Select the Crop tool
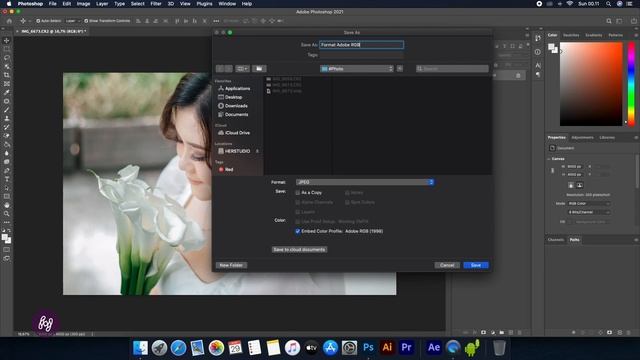 click(x=7, y=75)
